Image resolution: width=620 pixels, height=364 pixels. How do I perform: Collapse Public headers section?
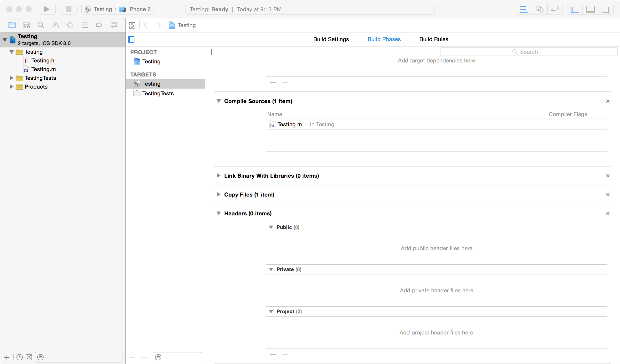pyautogui.click(x=271, y=227)
